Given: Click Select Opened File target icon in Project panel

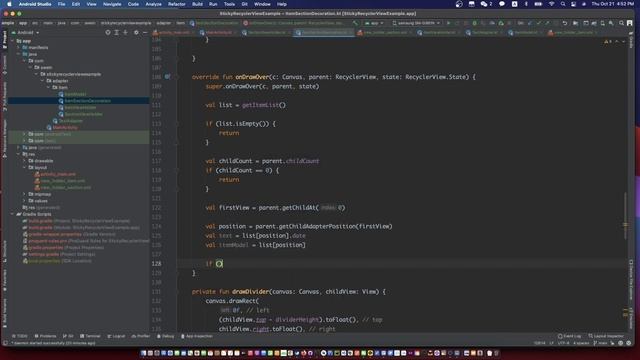Looking at the screenshot, I should [x=108, y=32].
